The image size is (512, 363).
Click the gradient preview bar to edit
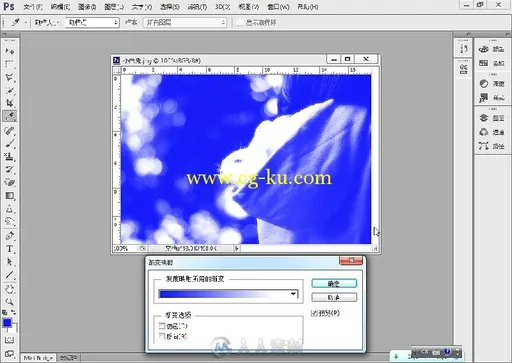(224, 294)
